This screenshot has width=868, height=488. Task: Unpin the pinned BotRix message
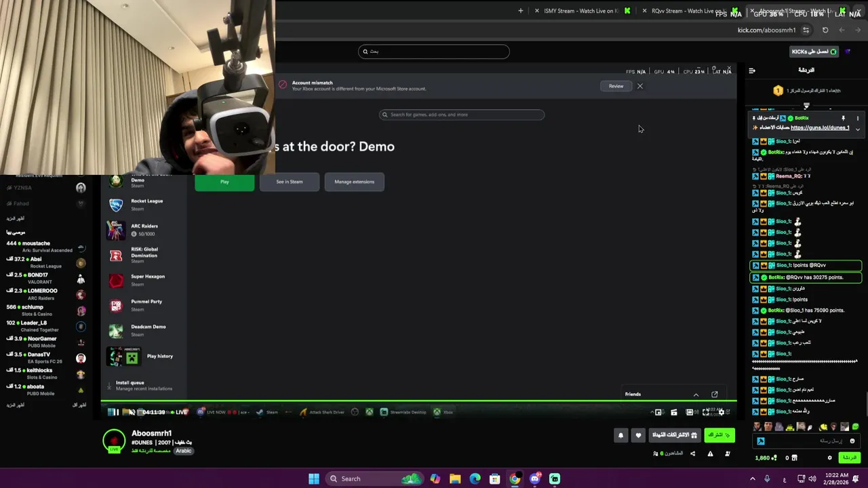tap(844, 118)
